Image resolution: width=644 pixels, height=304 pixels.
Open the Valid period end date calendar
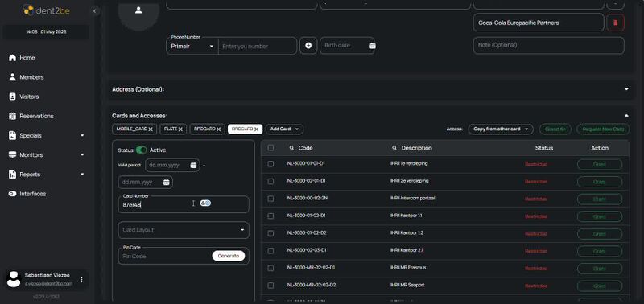167,182
